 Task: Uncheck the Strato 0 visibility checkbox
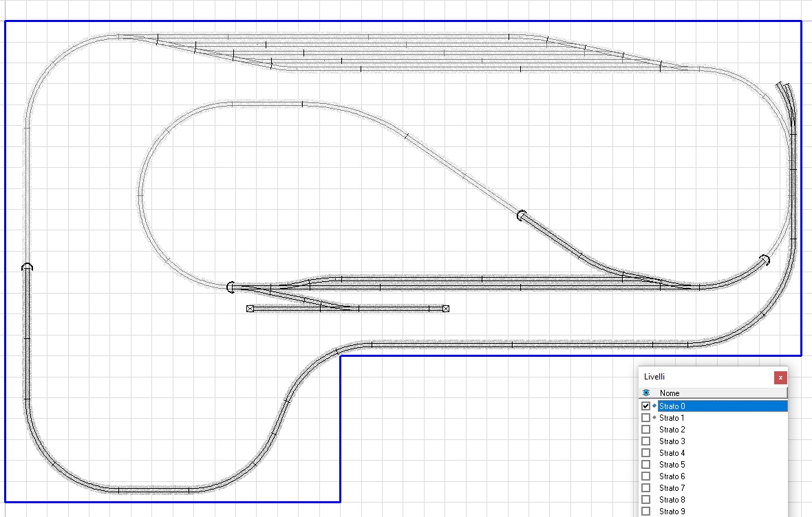(x=645, y=406)
